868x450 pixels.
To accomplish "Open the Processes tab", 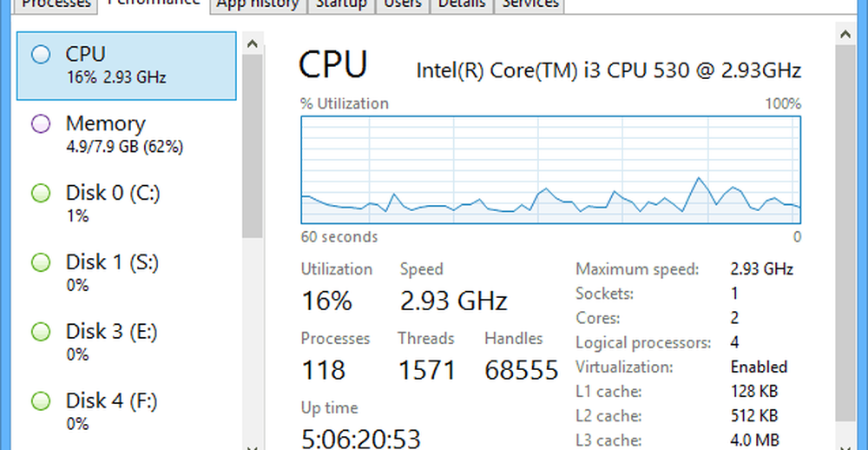I will 56,5.
